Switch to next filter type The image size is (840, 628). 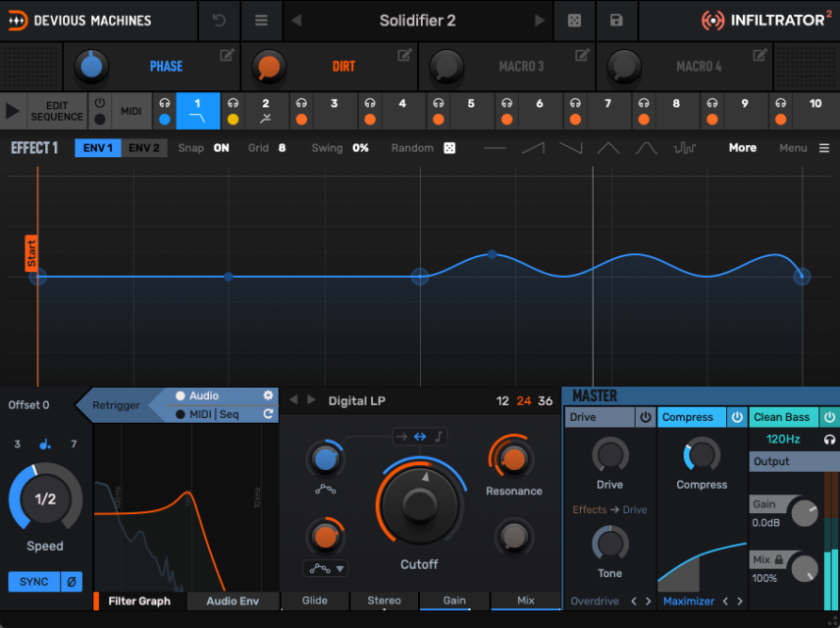(311, 400)
